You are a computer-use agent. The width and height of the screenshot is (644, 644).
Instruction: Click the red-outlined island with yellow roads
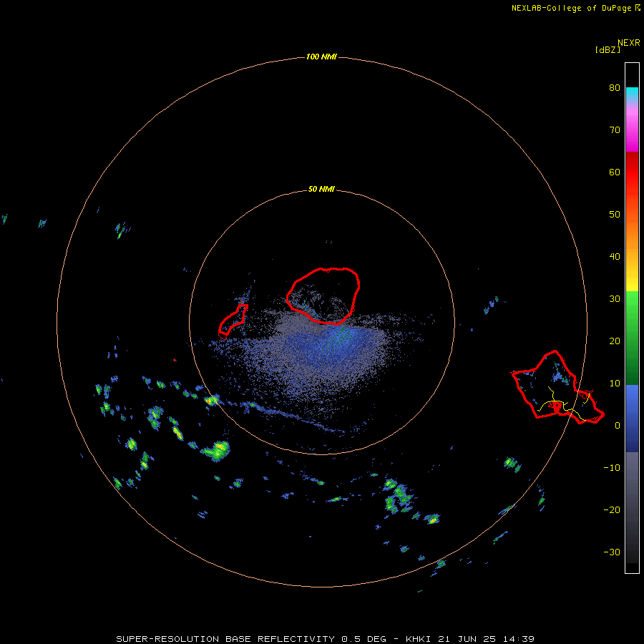tap(557, 387)
